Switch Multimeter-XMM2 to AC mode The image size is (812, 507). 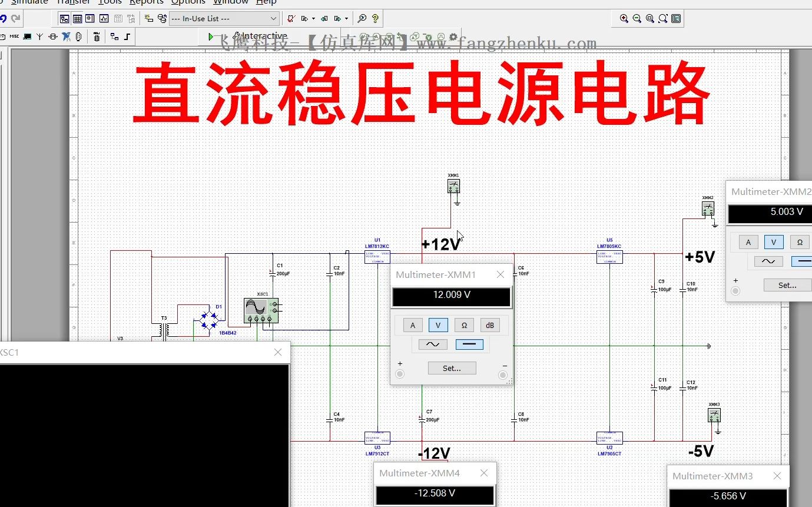coord(767,261)
